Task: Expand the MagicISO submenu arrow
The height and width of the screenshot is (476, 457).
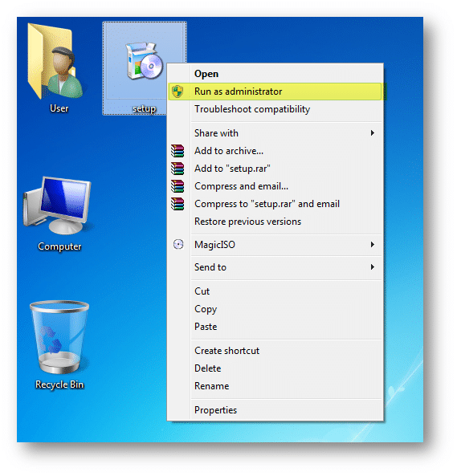Action: pos(373,244)
